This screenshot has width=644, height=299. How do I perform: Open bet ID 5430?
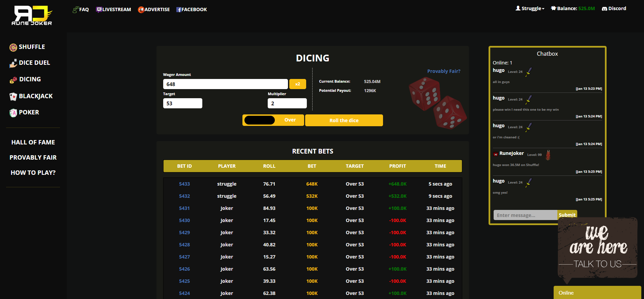[184, 220]
